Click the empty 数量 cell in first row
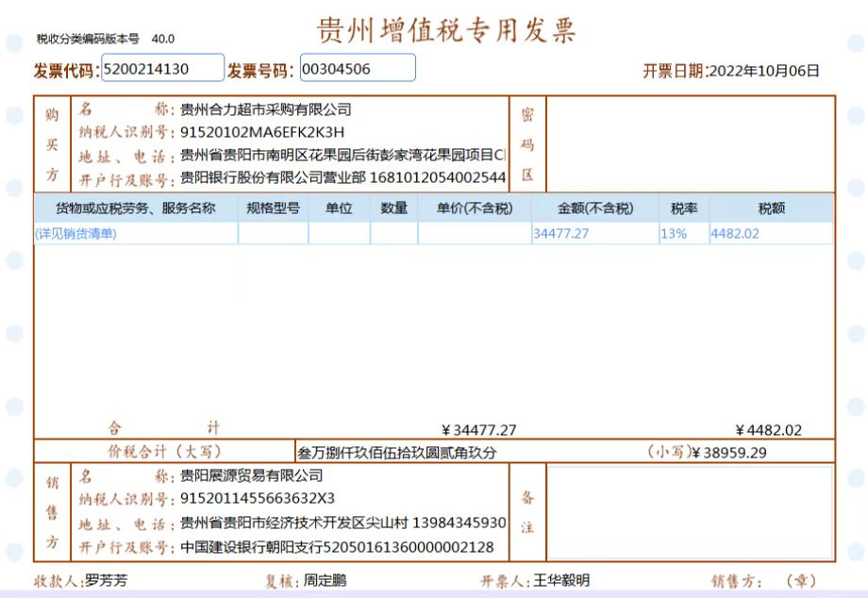Screen dimensions: 868x598 click(x=393, y=234)
